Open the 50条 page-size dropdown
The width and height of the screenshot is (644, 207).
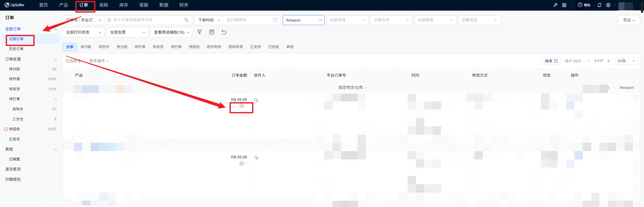[626, 61]
